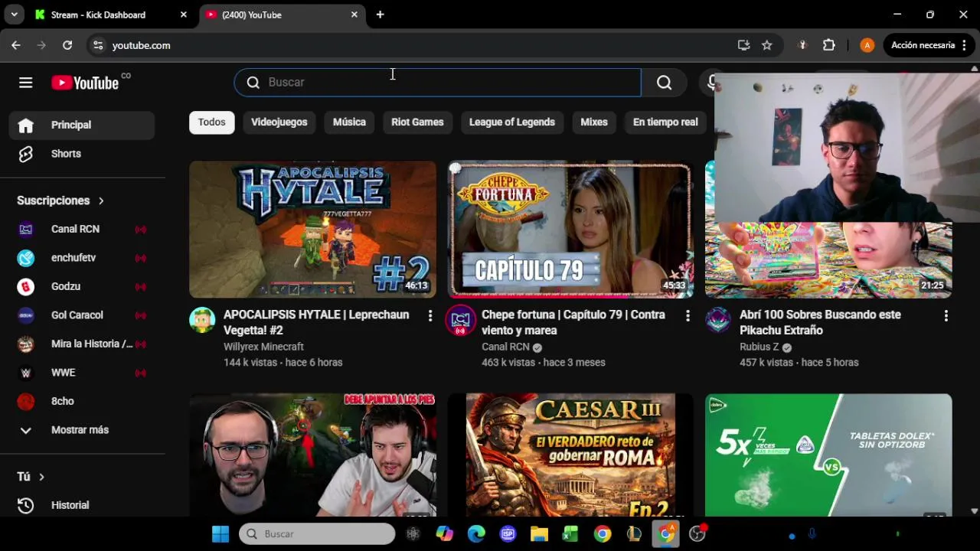Viewport: 980px width, 551px height.
Task: Open the enchufetv subscription
Action: (82, 258)
